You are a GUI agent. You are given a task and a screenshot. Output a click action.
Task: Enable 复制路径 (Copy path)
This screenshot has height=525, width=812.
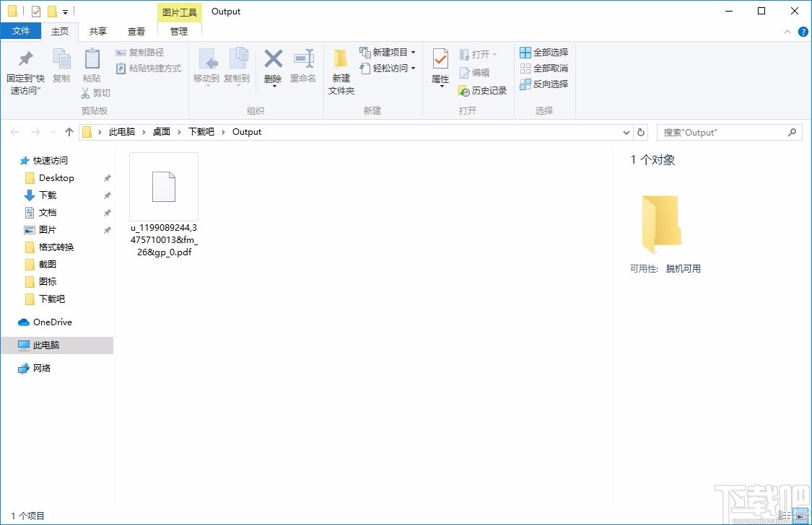[x=140, y=52]
